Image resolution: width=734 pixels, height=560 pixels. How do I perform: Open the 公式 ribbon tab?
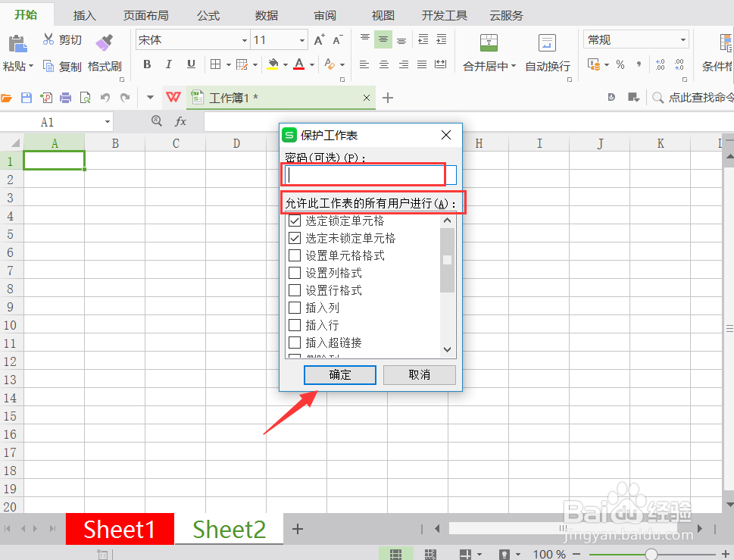point(208,15)
